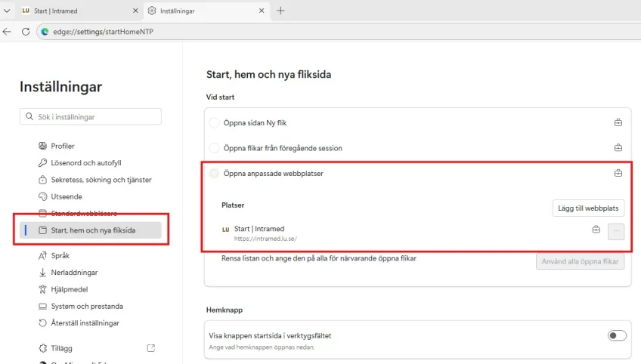Select Start, hem och nya fliksida

pos(91,230)
